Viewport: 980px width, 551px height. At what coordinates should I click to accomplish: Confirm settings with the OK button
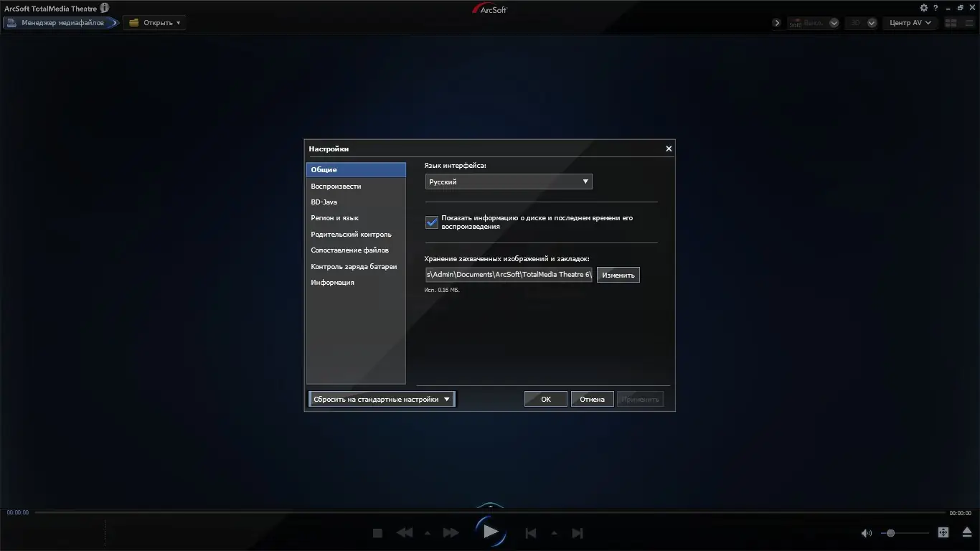[x=546, y=400]
